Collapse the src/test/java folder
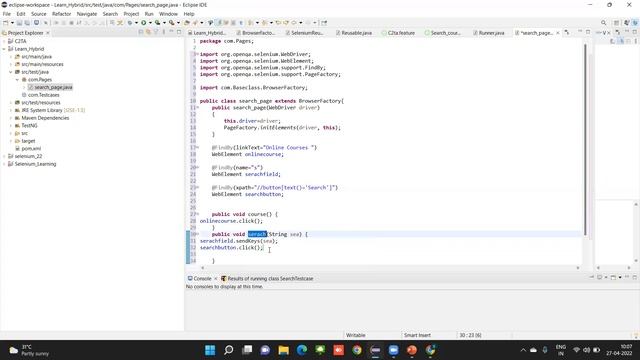640x360 pixels. coord(11,72)
